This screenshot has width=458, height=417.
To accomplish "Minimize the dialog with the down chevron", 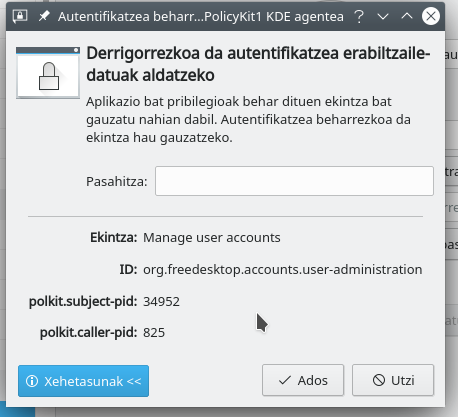I will point(383,16).
